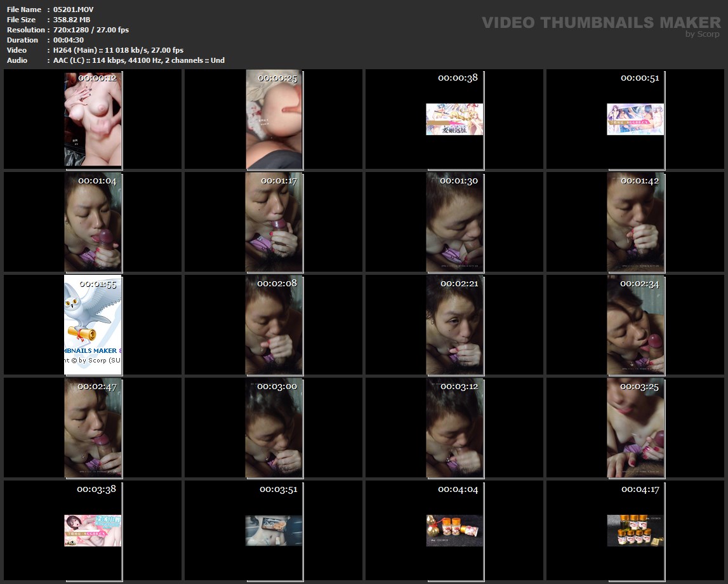Click the "by Scorp" credit text

tap(702, 35)
